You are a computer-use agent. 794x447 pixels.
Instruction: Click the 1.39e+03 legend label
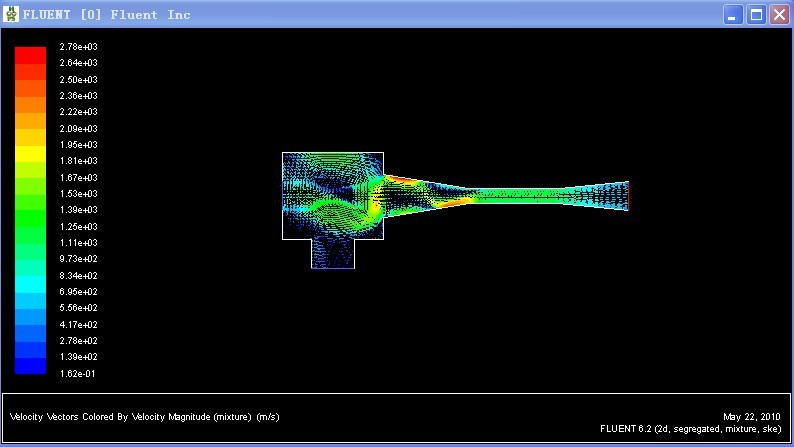pyautogui.click(x=79, y=210)
